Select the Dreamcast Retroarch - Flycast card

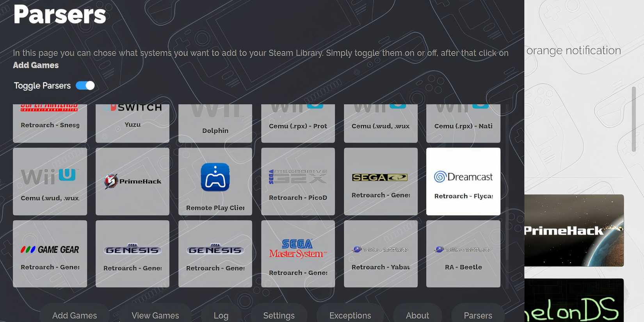pos(463,181)
